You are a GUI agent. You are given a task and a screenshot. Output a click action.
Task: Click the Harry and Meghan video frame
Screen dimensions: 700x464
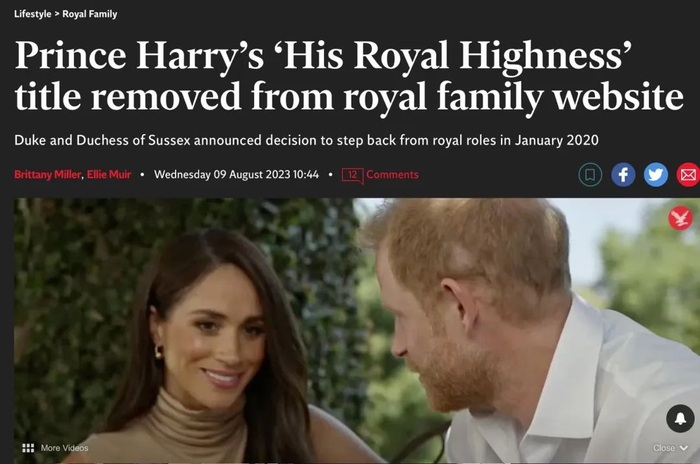pyautogui.click(x=357, y=330)
